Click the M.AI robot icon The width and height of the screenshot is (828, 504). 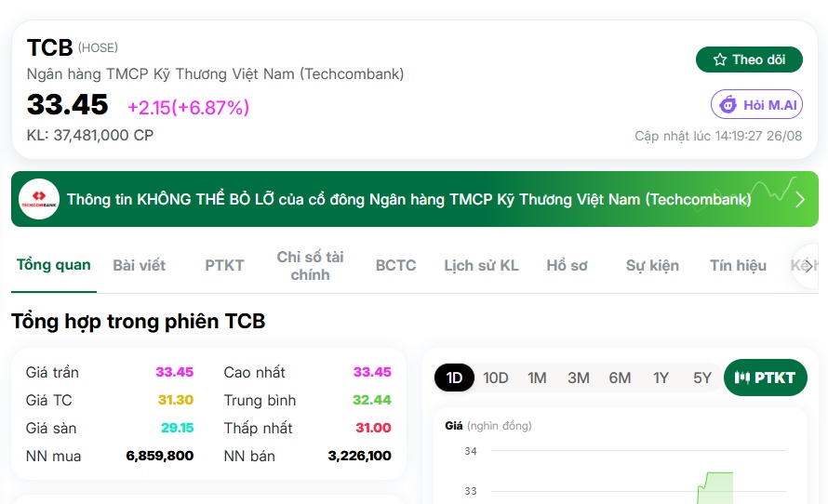pos(728,104)
